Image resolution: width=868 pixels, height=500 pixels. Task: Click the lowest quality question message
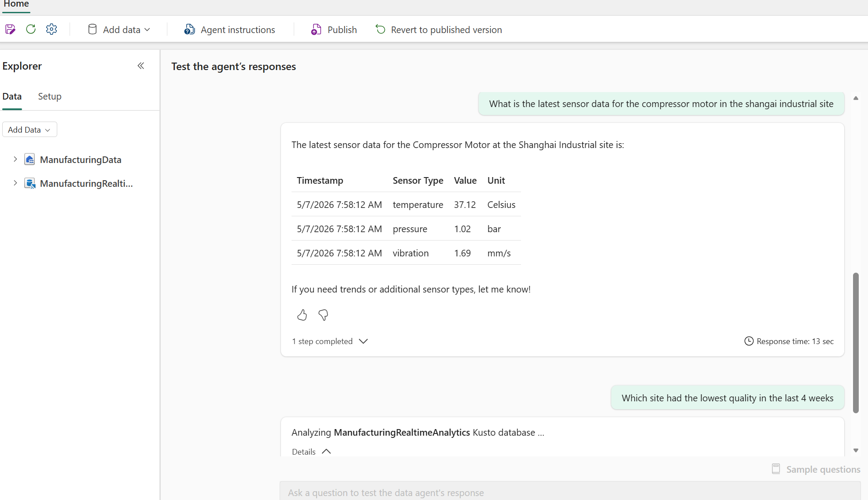728,398
